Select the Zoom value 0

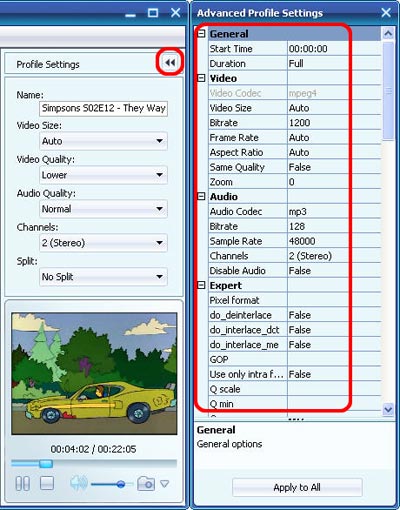(292, 182)
